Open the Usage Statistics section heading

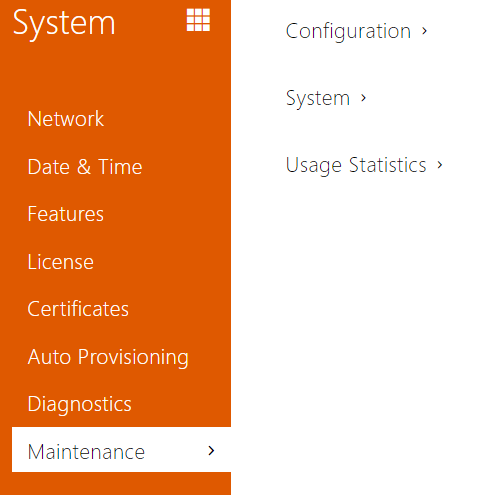click(356, 165)
